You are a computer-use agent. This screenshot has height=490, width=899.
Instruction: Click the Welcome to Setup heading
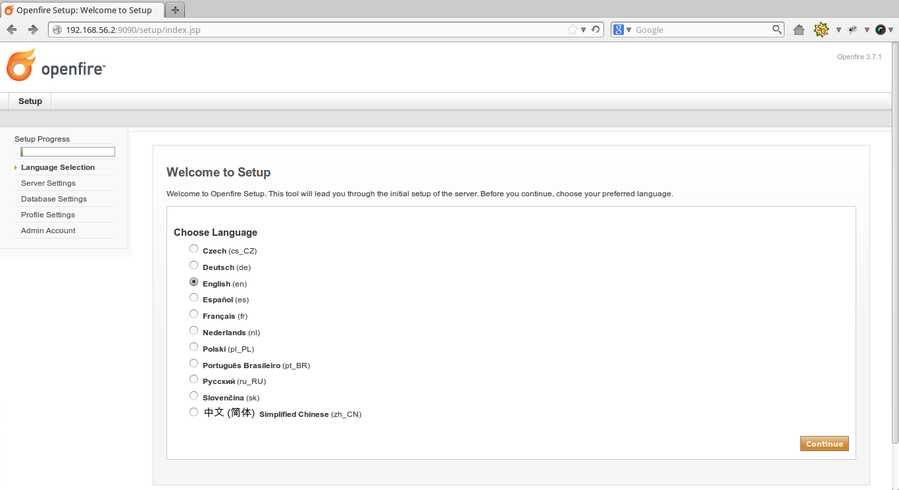[x=218, y=172]
